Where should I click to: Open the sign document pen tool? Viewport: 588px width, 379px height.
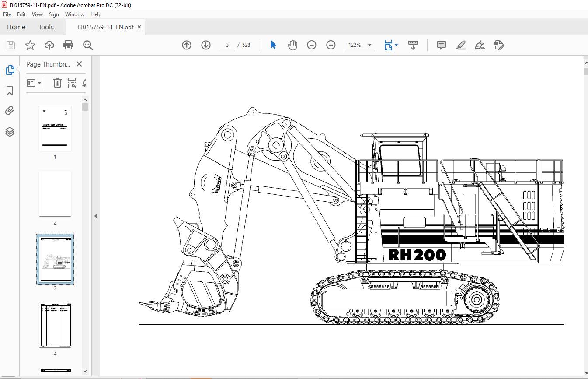[x=480, y=45]
